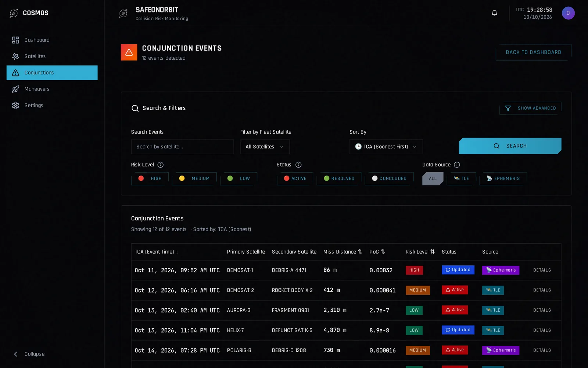This screenshot has height=368, width=588.
Task: Click the '4,870 m' miss distance value
Action: pyautogui.click(x=335, y=330)
